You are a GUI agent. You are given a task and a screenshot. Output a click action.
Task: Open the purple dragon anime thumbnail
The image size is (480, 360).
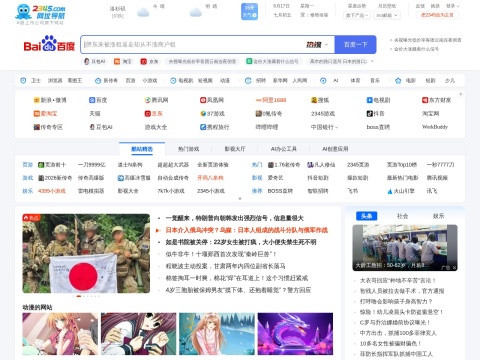(295, 334)
